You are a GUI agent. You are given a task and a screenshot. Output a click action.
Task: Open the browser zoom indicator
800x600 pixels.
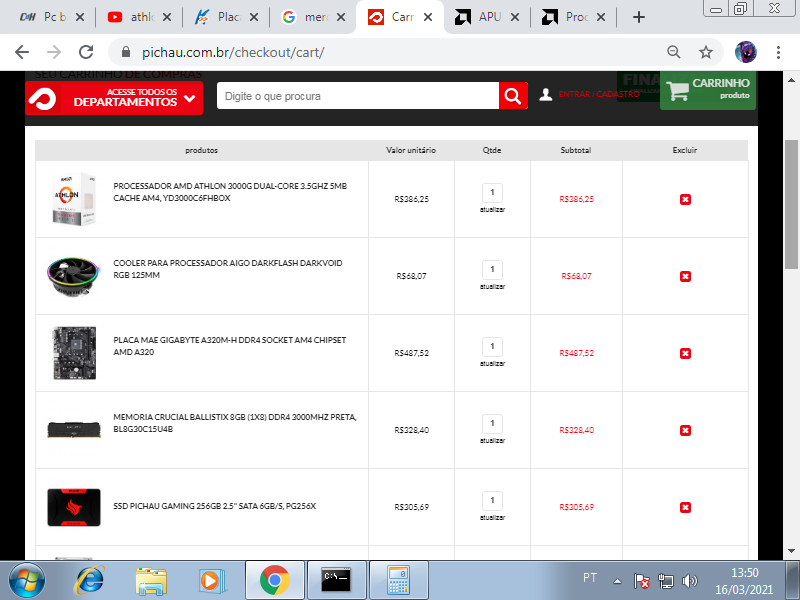point(673,52)
